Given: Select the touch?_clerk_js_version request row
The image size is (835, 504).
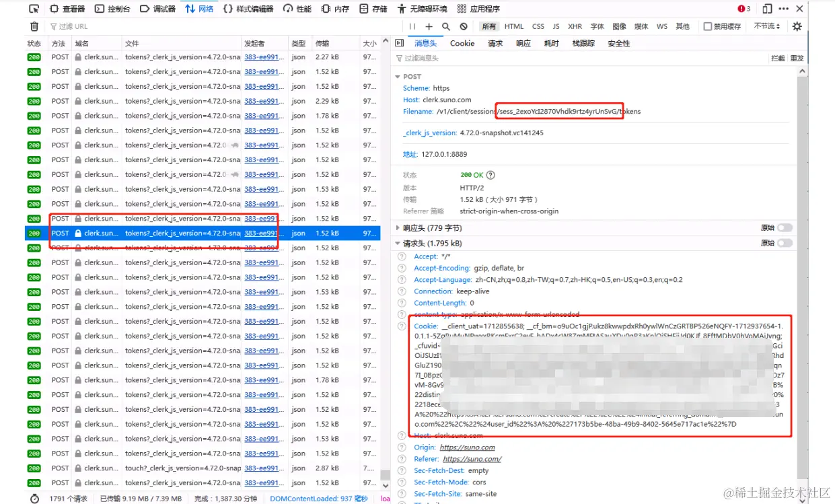Looking at the screenshot, I should tap(203, 468).
